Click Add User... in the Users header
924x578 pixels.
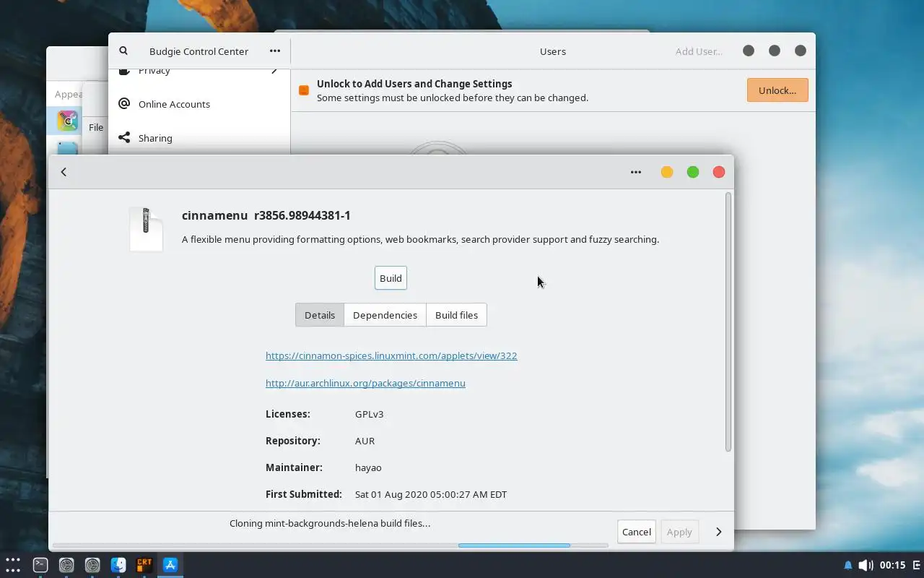coord(699,51)
